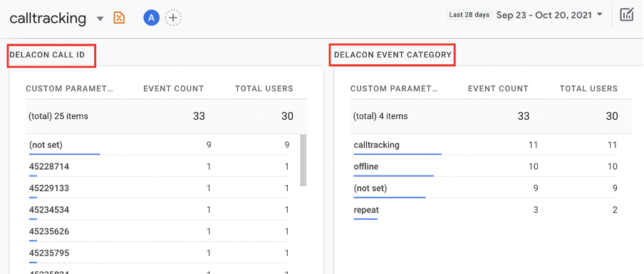Click Event Count header in Event Category card
The image size is (644, 274).
click(x=498, y=88)
